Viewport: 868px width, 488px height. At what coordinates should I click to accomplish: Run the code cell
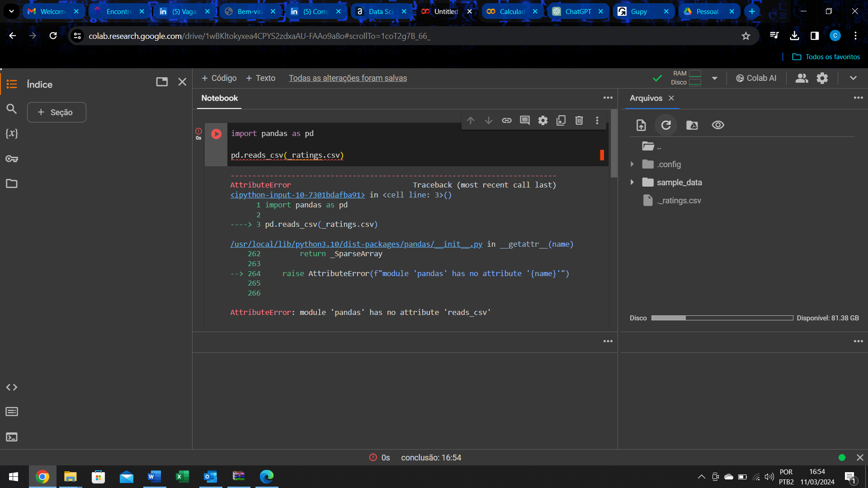pos(216,134)
